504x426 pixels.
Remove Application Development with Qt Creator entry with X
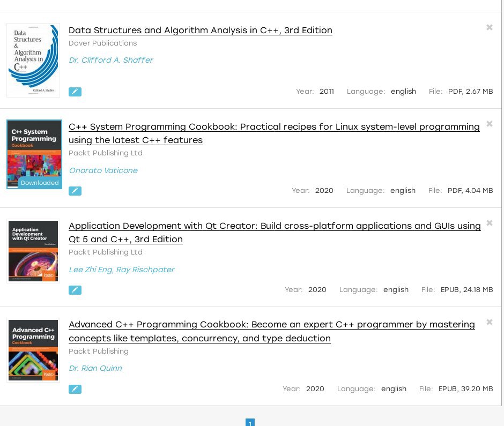click(489, 223)
